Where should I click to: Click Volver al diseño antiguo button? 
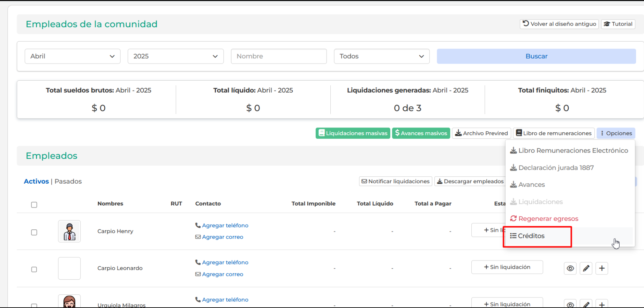click(x=559, y=24)
